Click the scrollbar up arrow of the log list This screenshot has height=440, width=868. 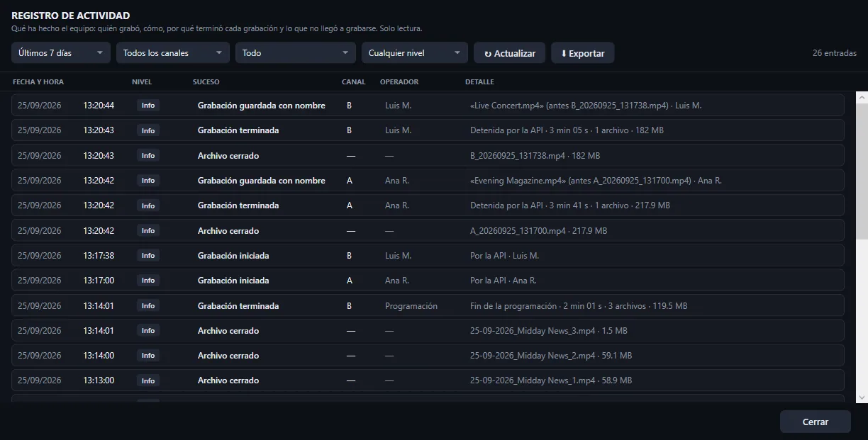pyautogui.click(x=862, y=97)
